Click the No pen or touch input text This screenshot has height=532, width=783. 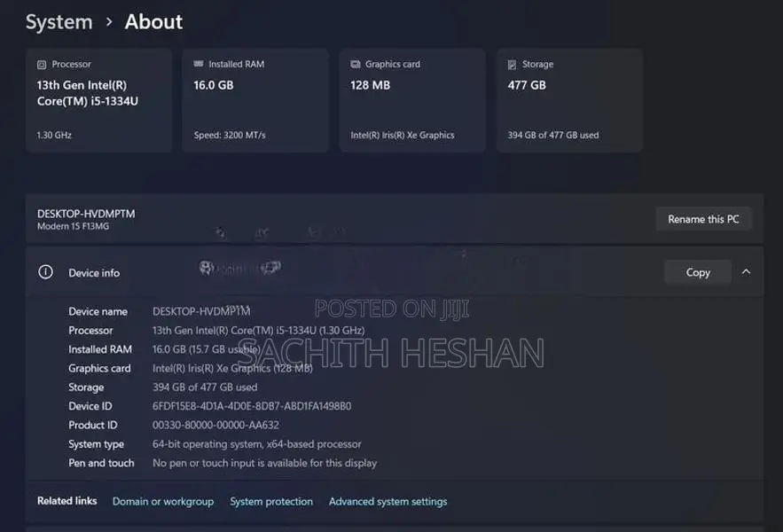click(x=264, y=463)
